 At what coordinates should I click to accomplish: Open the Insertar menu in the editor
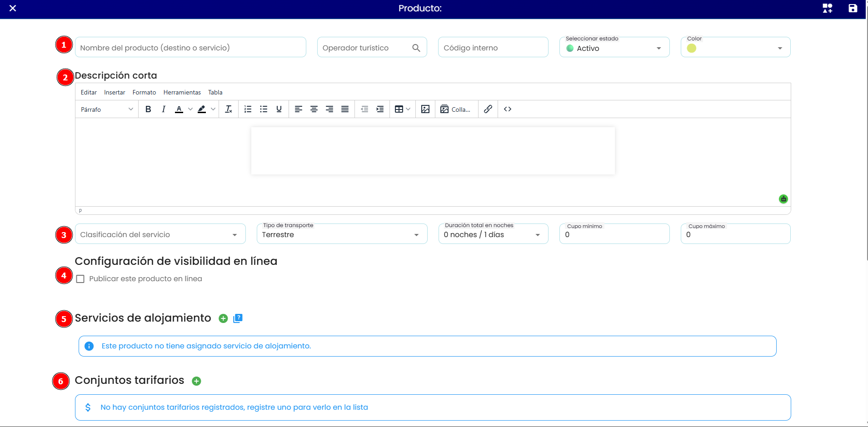pyautogui.click(x=115, y=92)
